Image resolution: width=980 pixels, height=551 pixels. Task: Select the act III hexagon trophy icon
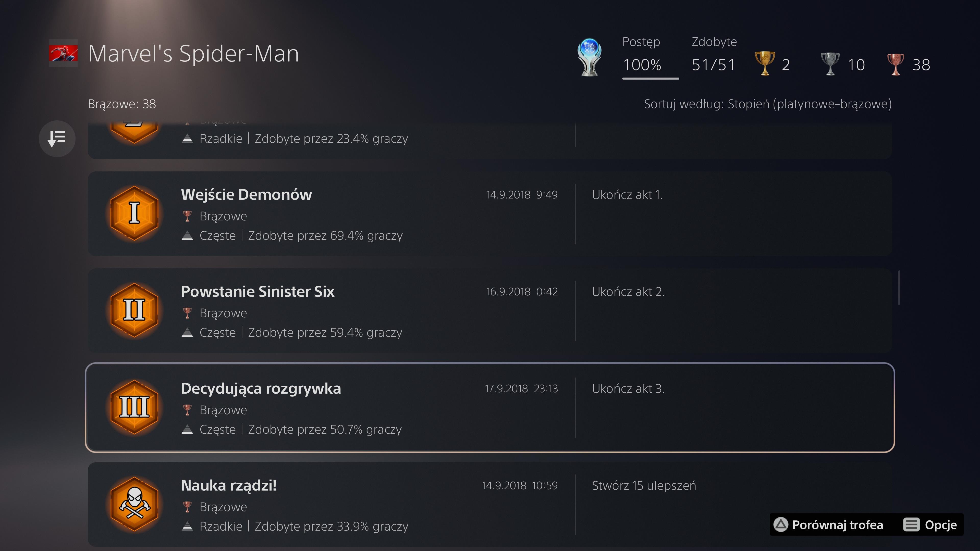(134, 407)
